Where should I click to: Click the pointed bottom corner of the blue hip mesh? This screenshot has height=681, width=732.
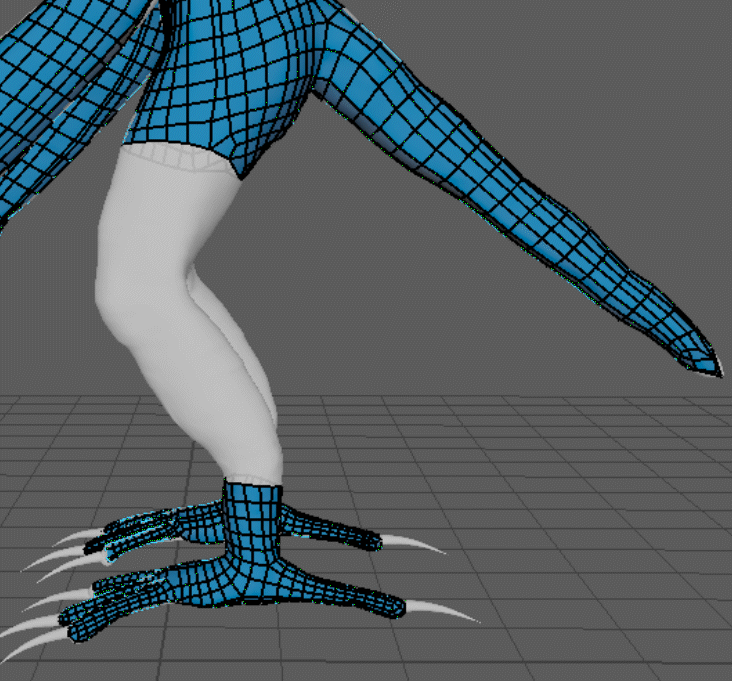240,174
